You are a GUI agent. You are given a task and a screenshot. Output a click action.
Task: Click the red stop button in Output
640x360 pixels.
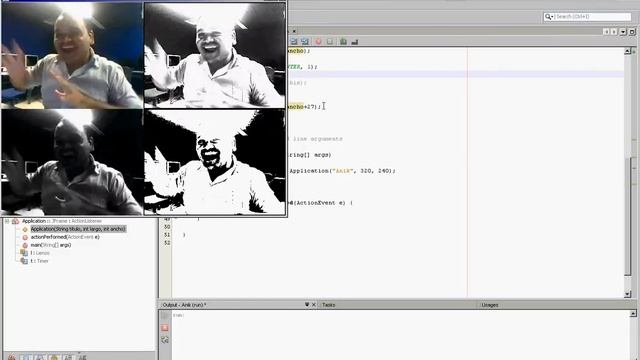[165, 328]
